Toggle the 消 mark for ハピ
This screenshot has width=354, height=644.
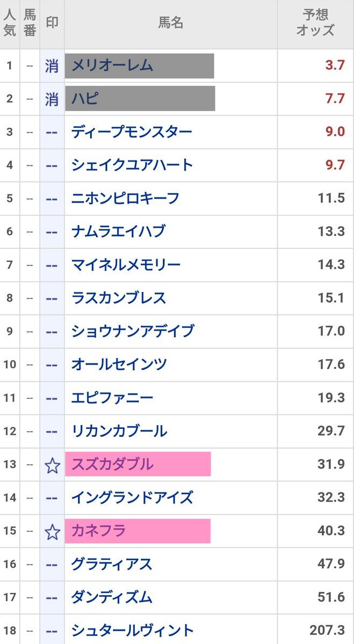coord(52,99)
